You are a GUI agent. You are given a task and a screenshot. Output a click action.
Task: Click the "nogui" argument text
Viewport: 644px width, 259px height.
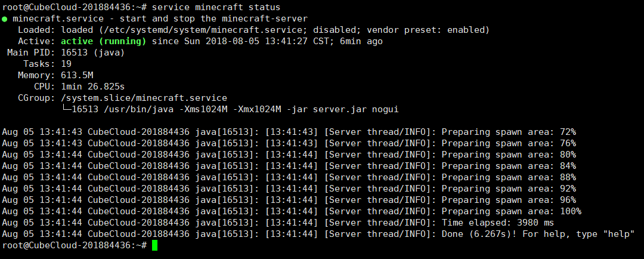tap(385, 110)
